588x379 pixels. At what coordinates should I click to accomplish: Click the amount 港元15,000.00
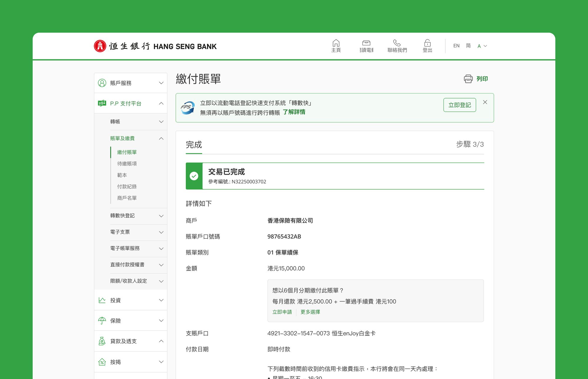[286, 268]
